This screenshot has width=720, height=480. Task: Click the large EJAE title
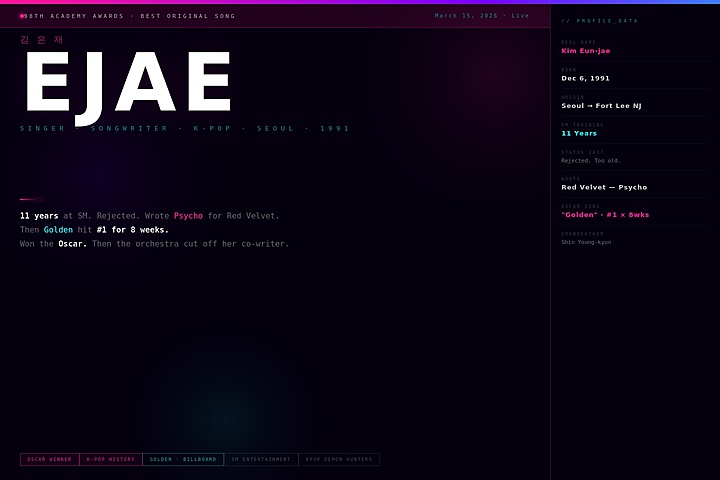(128, 83)
